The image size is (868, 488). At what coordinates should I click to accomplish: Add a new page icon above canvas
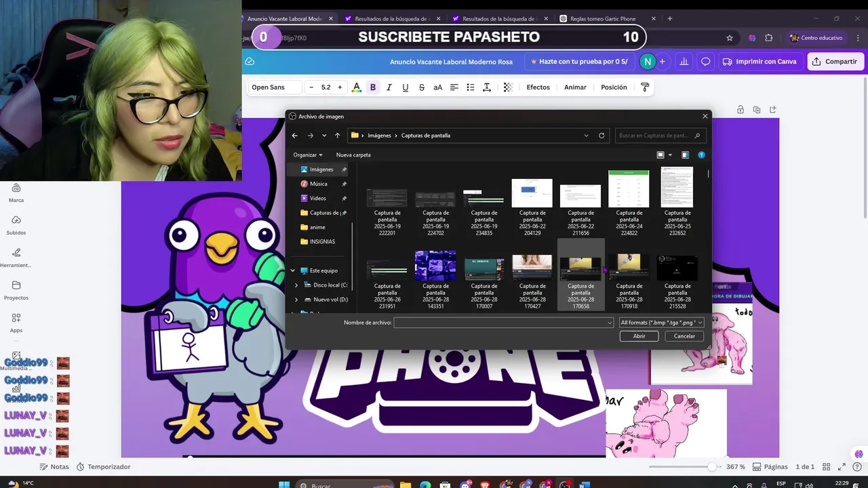[x=772, y=109]
